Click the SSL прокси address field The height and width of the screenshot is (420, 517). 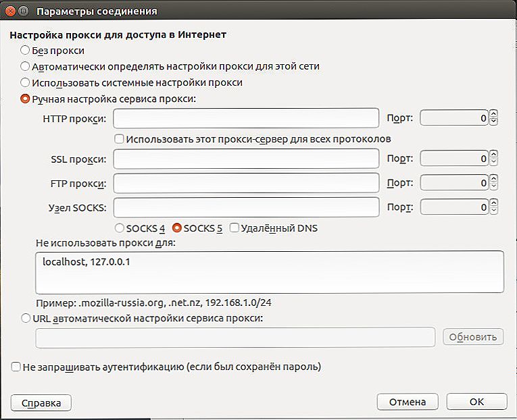point(246,159)
